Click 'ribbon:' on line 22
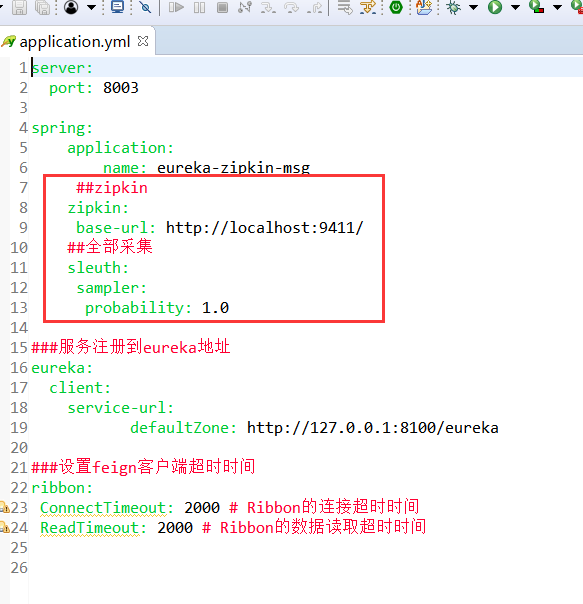 62,488
